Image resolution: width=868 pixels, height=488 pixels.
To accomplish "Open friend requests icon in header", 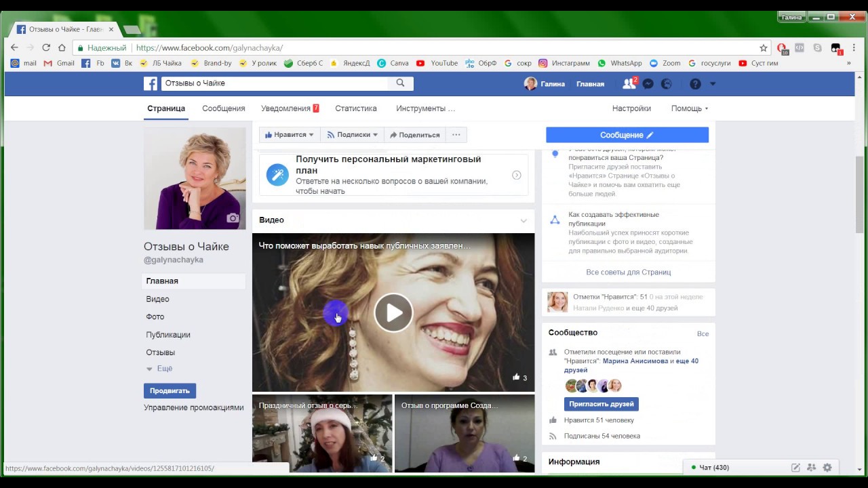I will (x=629, y=84).
